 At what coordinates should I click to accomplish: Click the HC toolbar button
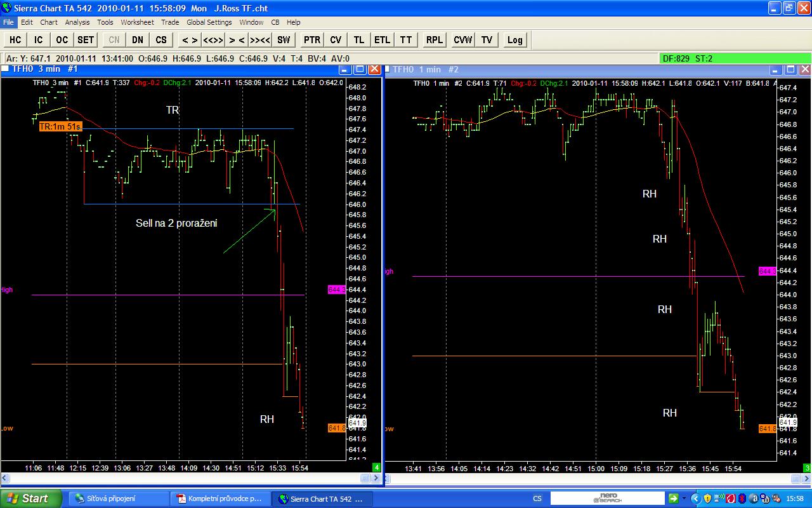(x=15, y=40)
